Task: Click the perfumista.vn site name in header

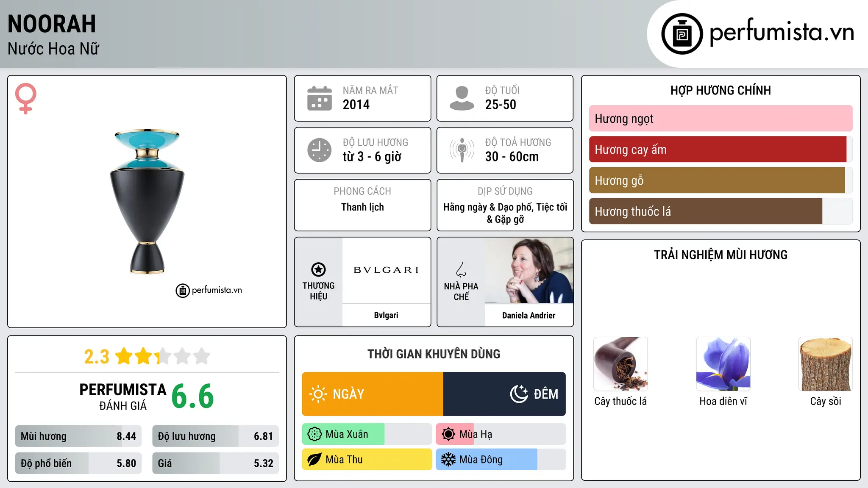Action: pos(782,32)
